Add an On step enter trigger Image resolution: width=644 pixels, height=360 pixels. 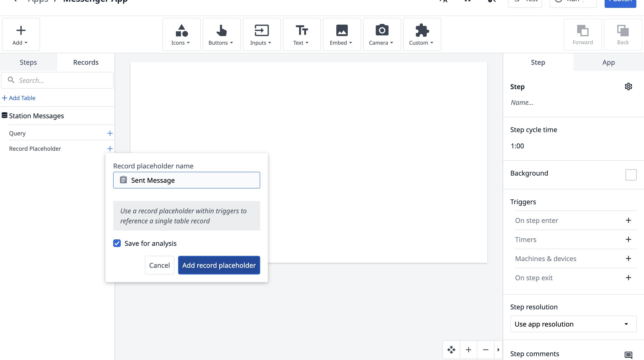(x=628, y=220)
